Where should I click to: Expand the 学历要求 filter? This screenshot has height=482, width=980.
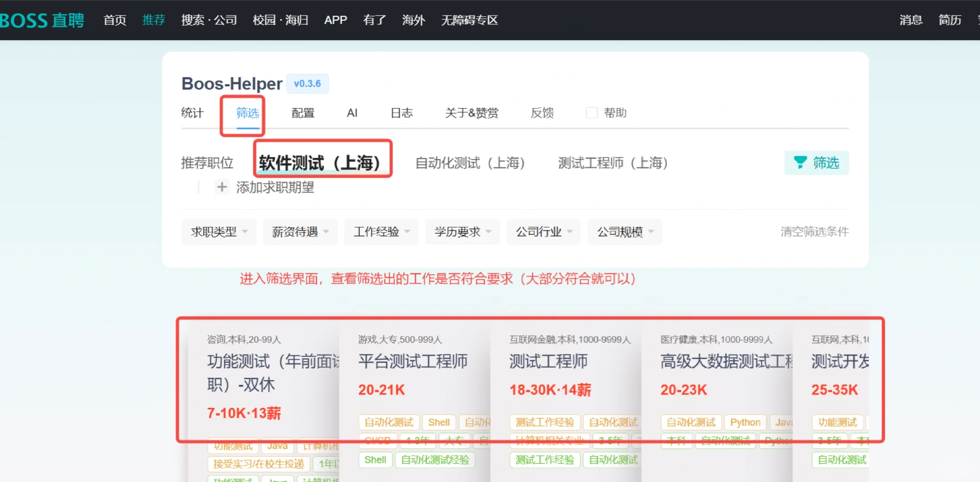462,232
